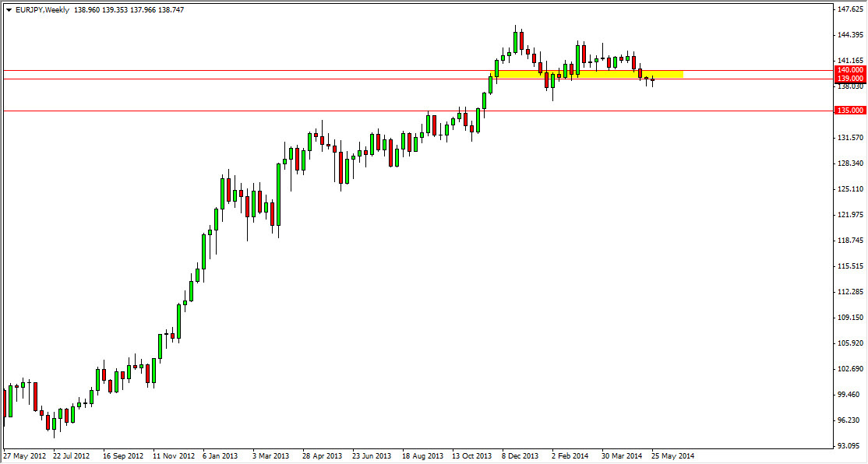
Task: Select the 138.030 current price label
Action: point(849,86)
